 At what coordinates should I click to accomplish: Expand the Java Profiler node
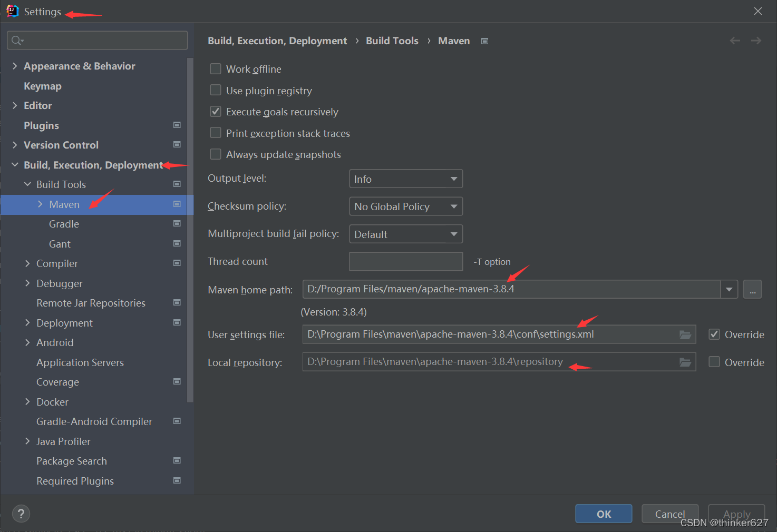coord(27,441)
